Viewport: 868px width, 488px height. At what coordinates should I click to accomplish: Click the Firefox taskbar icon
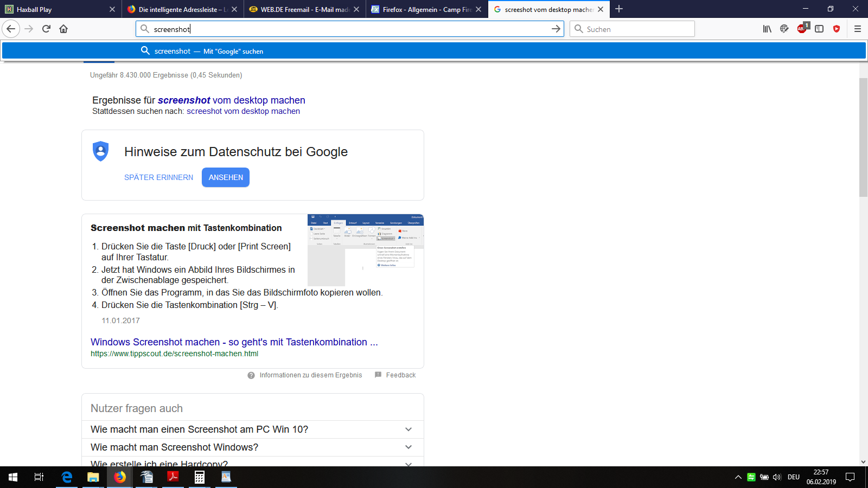pyautogui.click(x=120, y=477)
